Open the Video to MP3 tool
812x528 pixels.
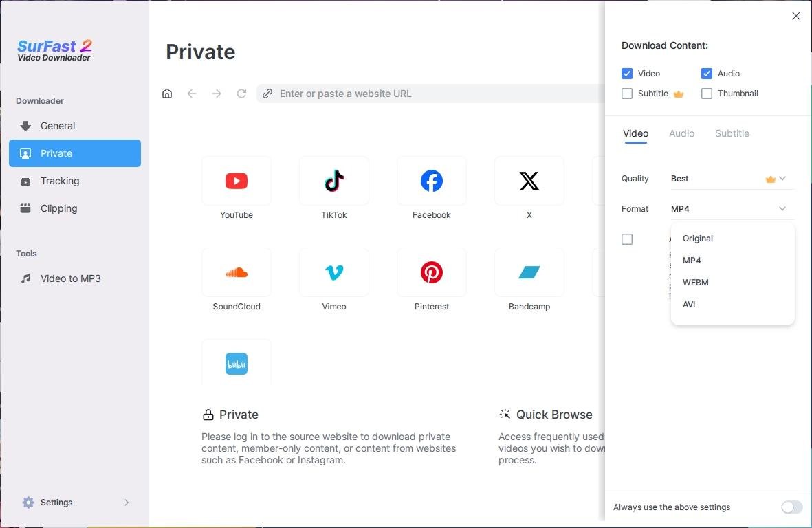coord(74,278)
